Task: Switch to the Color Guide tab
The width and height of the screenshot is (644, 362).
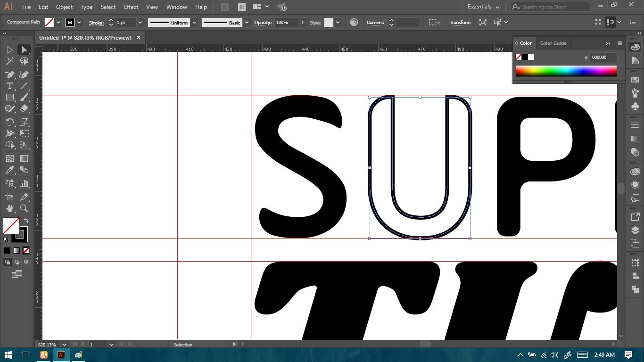Action: [553, 43]
